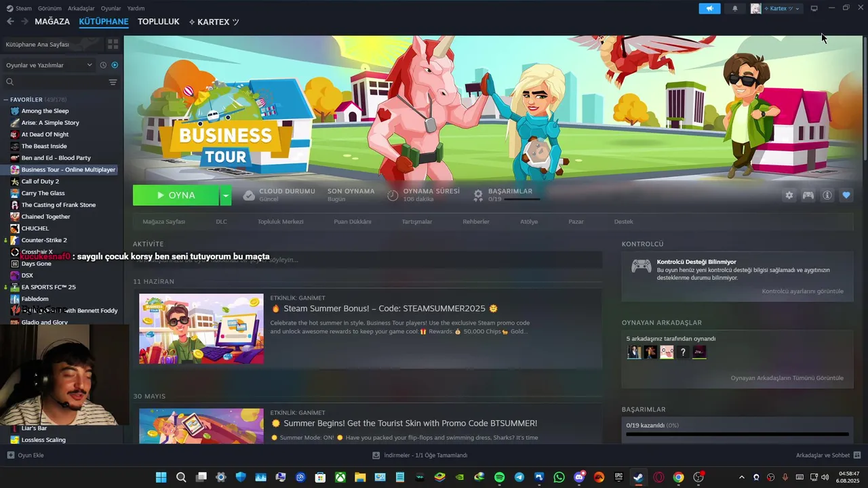Open the Puan Dükkânı link
The height and width of the screenshot is (488, 868).
[353, 222]
